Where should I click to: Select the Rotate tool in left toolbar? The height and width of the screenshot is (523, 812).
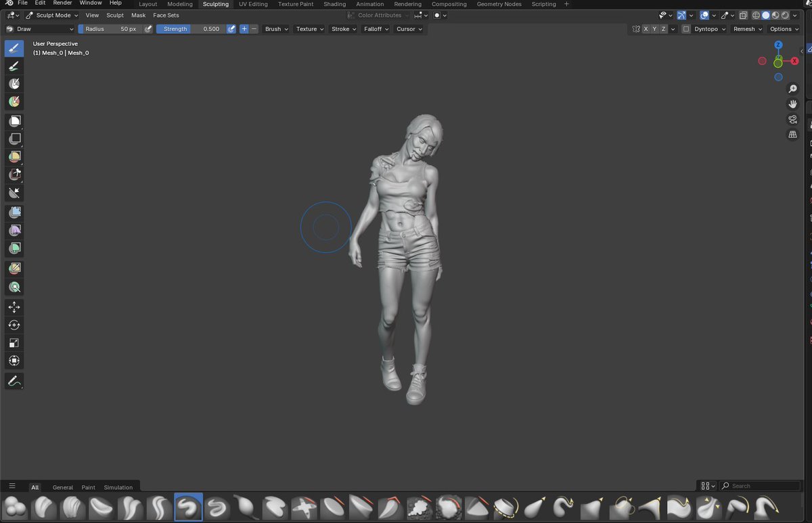14,325
